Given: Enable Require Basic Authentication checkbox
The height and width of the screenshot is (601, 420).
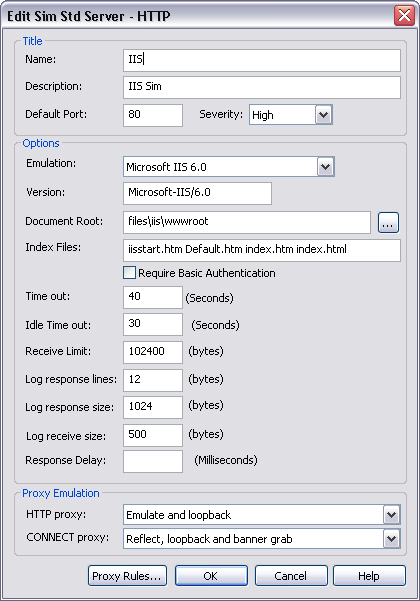Looking at the screenshot, I should pos(129,273).
